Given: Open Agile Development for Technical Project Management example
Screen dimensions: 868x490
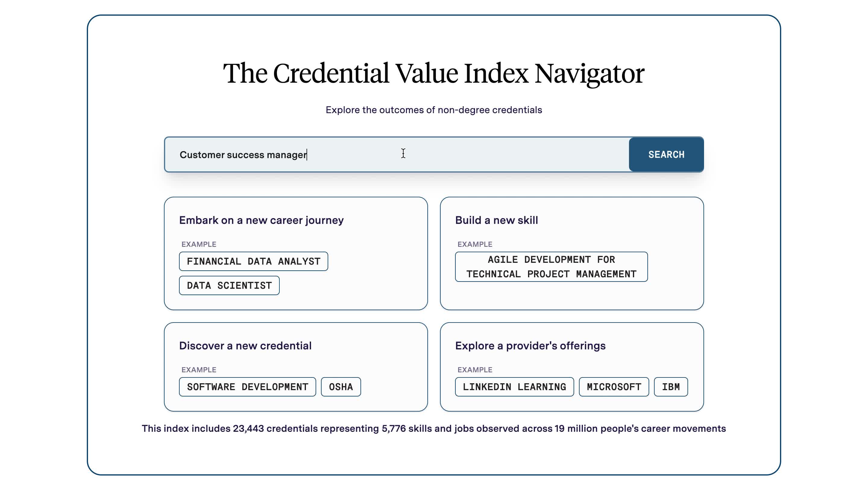Looking at the screenshot, I should [551, 267].
